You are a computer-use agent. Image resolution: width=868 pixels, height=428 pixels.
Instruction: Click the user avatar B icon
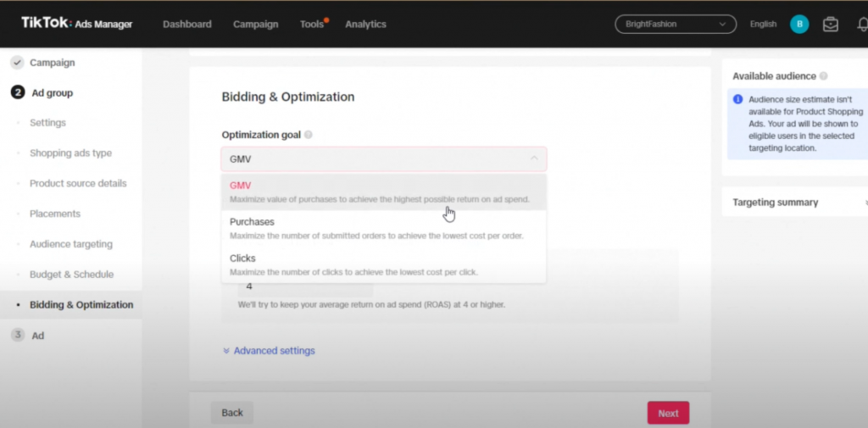coord(799,25)
